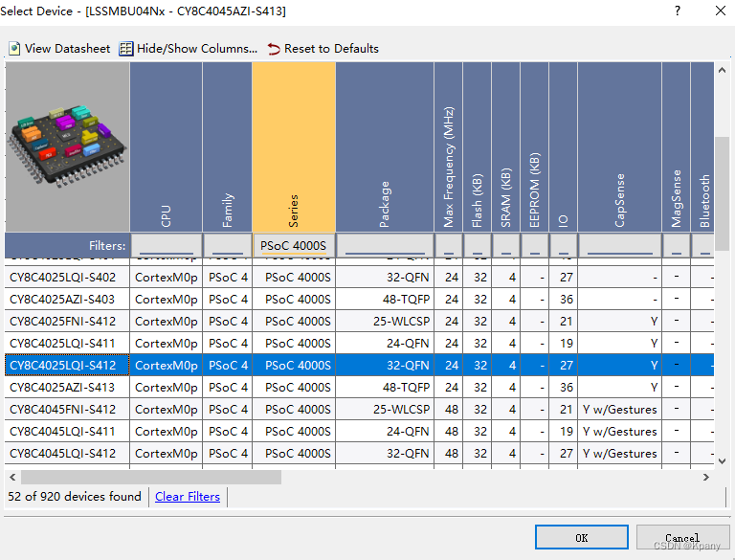Click the vertical scrollbar thumb
Viewport: 735px width, 560px height.
(722, 193)
